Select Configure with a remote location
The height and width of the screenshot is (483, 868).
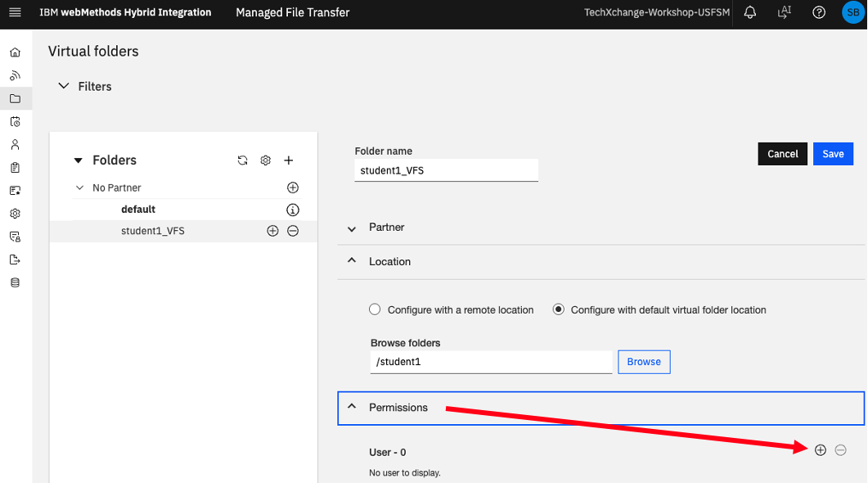point(375,309)
